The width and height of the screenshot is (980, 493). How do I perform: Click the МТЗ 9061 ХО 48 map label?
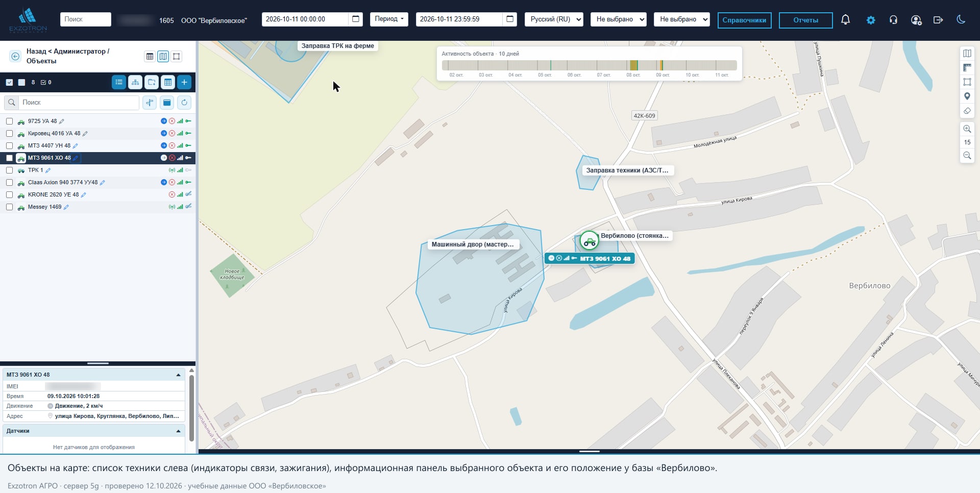click(x=590, y=259)
